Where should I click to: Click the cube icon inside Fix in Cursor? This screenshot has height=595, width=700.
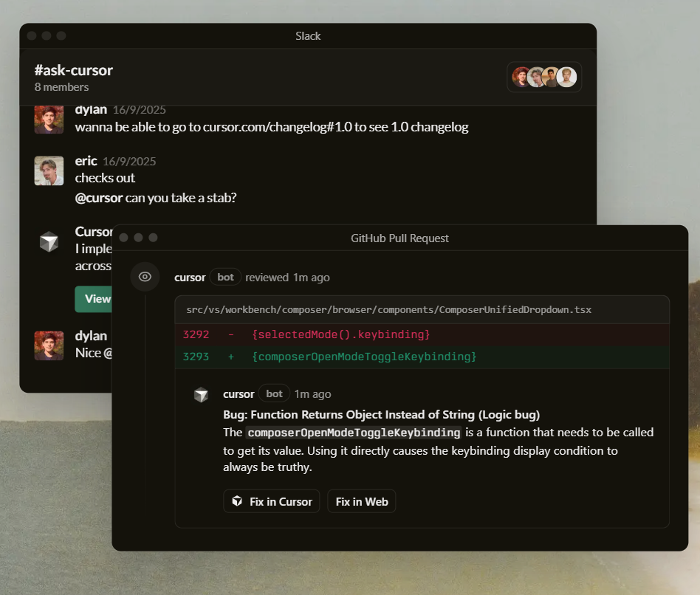point(237,501)
